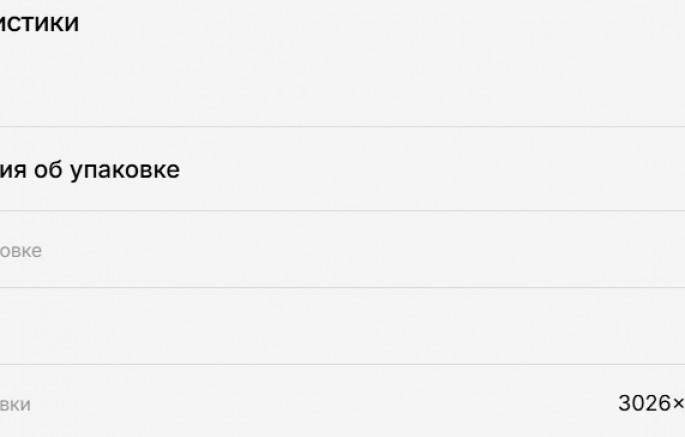The height and width of the screenshot is (437, 685).
Task: Click the right end of the unlabeled row
Action: pyautogui.click(x=647, y=326)
